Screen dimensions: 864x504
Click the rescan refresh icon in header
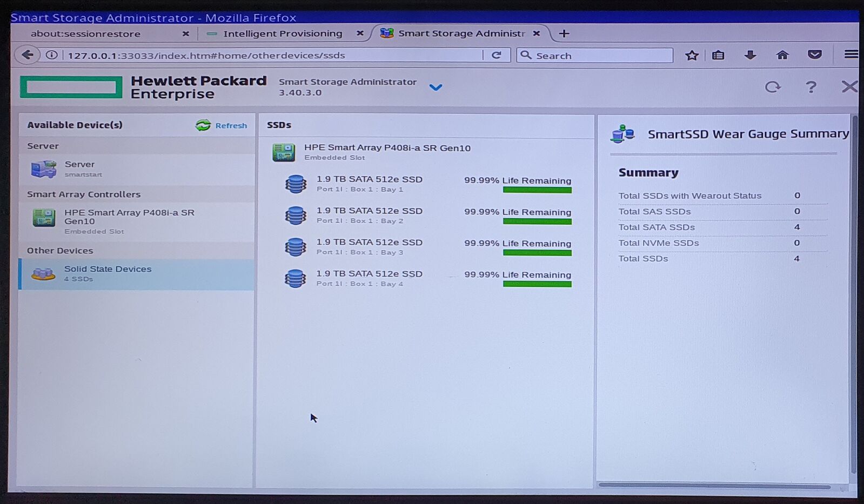point(773,87)
